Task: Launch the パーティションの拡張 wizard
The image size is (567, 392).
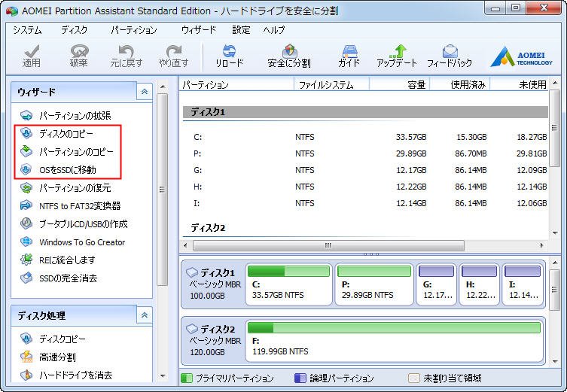Action: (x=66, y=116)
